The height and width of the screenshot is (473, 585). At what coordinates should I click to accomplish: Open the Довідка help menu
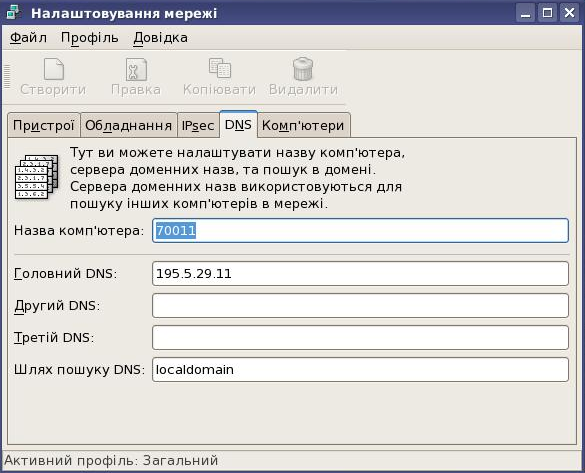[x=160, y=38]
